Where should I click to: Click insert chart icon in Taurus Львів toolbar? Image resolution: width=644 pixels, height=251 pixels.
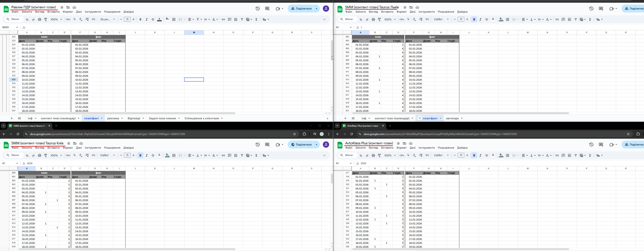point(569,19)
